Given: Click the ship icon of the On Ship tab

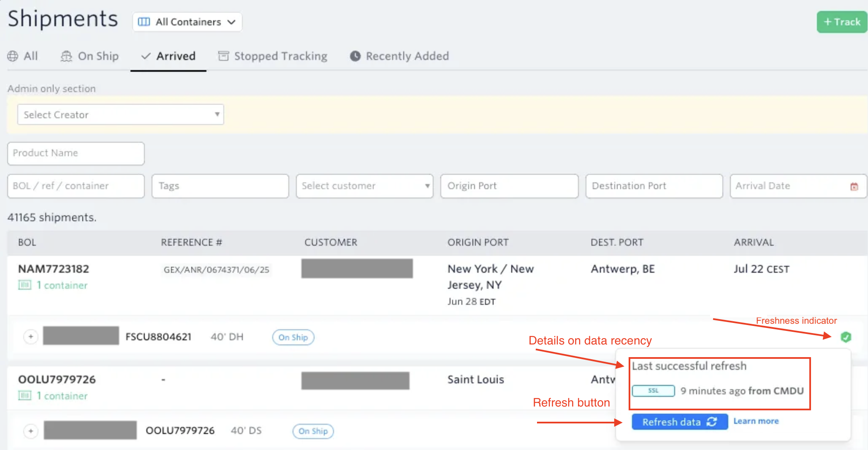Looking at the screenshot, I should (66, 56).
